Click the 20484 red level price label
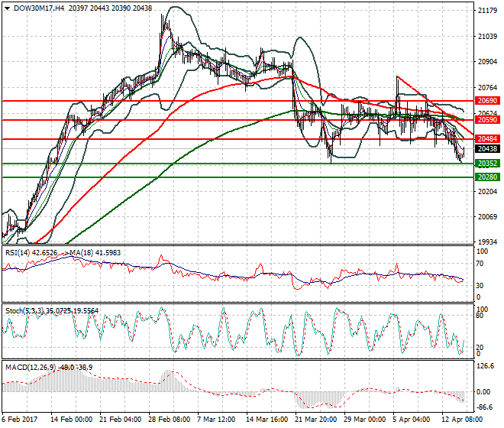The width and height of the screenshot is (504, 428). (487, 139)
